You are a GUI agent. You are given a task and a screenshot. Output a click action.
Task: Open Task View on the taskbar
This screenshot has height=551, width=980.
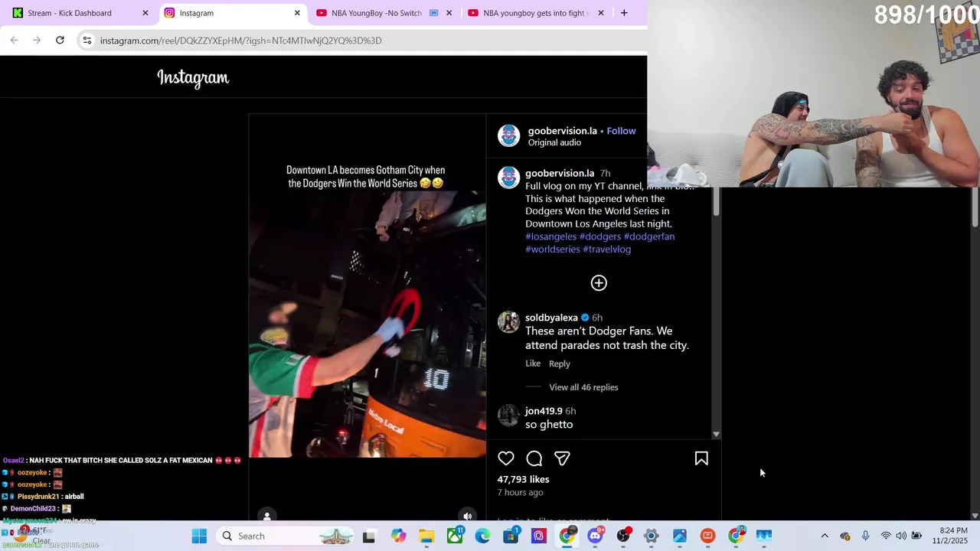pyautogui.click(x=369, y=536)
